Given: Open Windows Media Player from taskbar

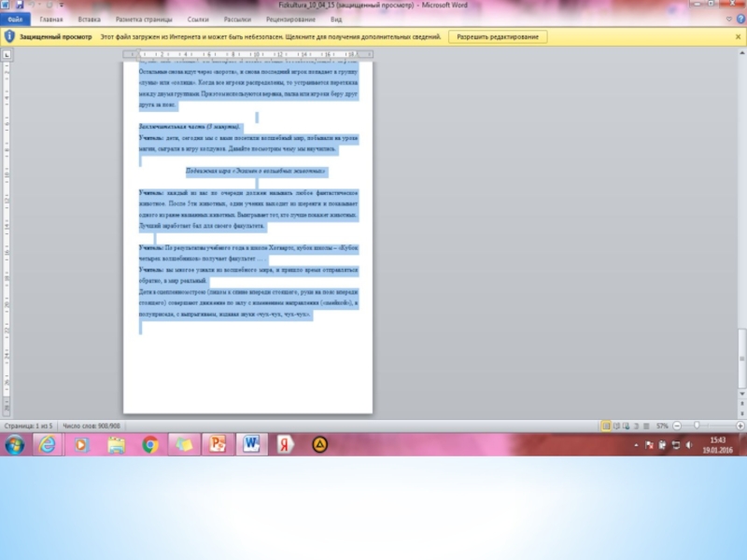Looking at the screenshot, I should pyautogui.click(x=81, y=445).
